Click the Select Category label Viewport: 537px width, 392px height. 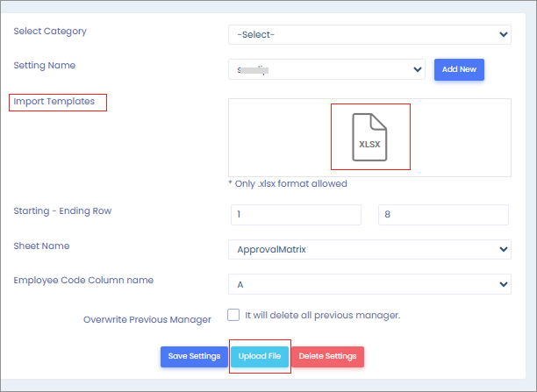pyautogui.click(x=50, y=32)
